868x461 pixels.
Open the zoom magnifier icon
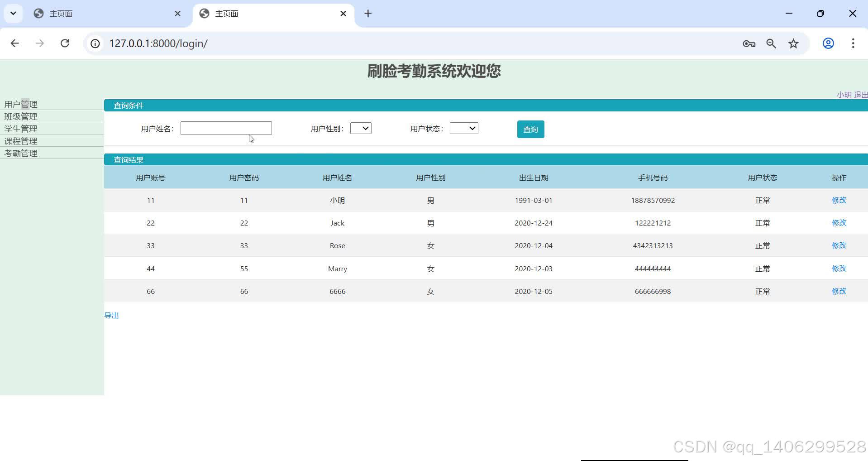click(x=771, y=43)
